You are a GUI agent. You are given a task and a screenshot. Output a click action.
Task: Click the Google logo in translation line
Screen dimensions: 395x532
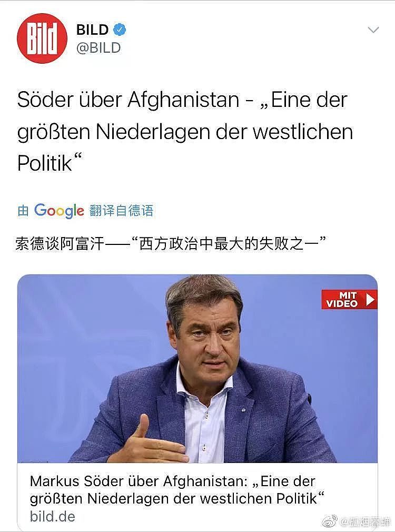pos(58,211)
